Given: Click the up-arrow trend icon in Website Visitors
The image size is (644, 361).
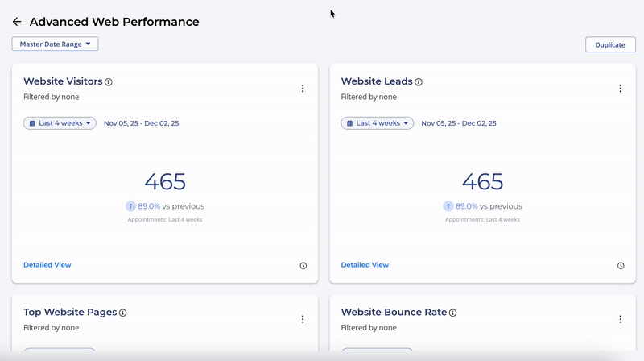Looking at the screenshot, I should 130,206.
